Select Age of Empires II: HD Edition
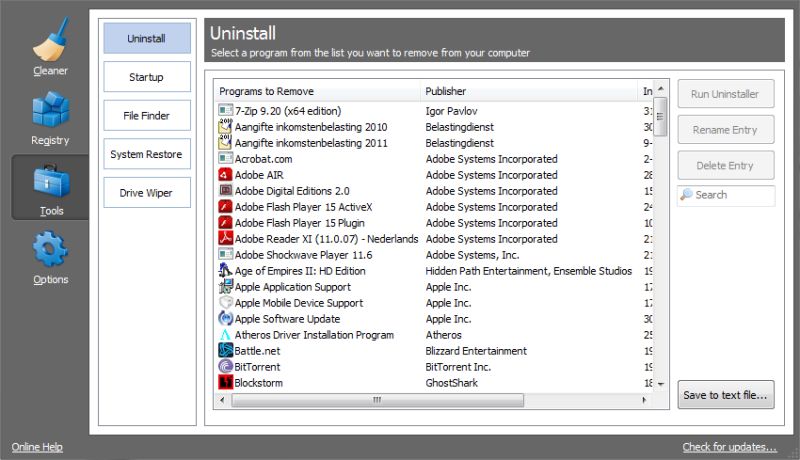The image size is (800, 460). tap(300, 271)
